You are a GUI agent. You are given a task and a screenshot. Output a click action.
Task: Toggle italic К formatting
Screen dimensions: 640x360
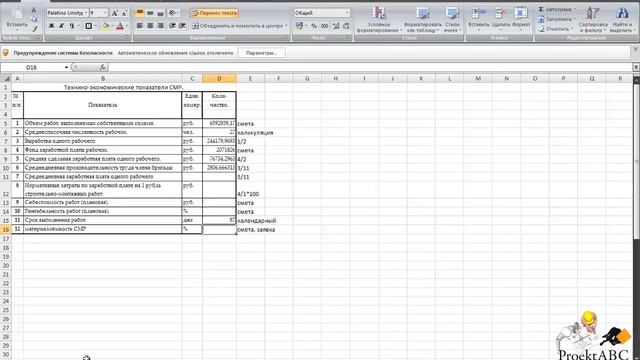pos(62,26)
